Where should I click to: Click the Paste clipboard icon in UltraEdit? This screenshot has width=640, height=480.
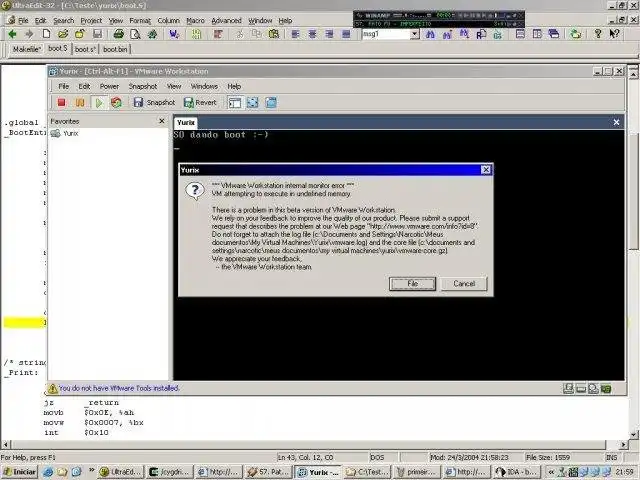pos(273,34)
